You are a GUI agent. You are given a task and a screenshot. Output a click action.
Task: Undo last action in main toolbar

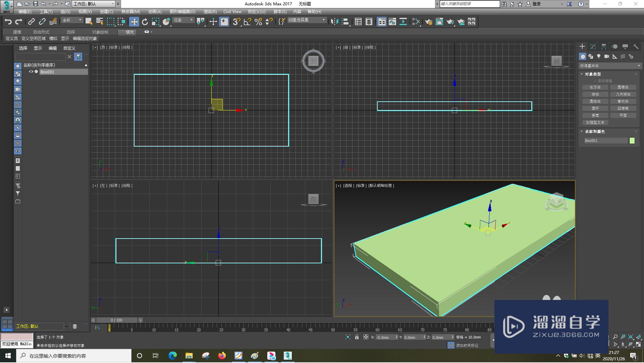click(x=8, y=22)
